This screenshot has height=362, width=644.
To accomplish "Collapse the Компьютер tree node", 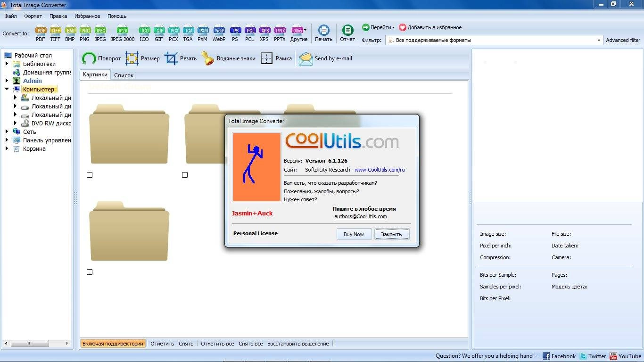I will pyautogui.click(x=7, y=89).
